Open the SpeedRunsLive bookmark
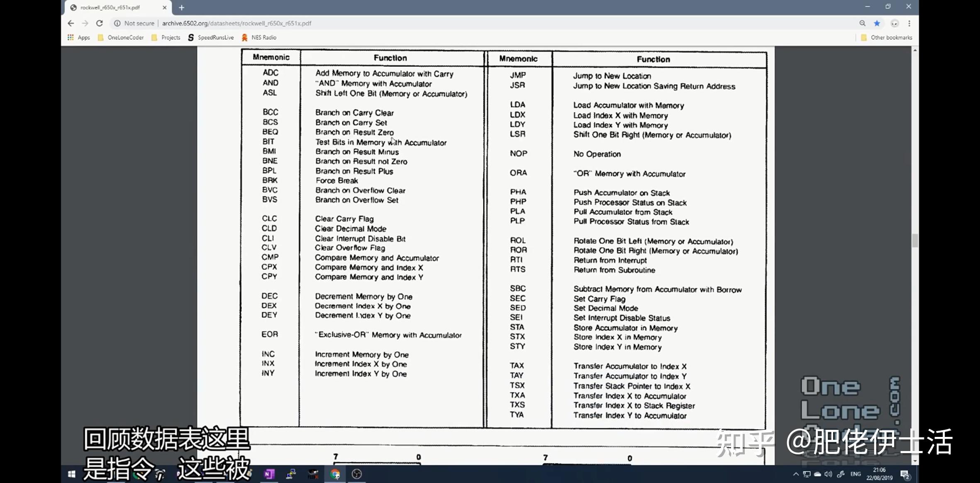Image resolution: width=980 pixels, height=483 pixels. pos(211,37)
